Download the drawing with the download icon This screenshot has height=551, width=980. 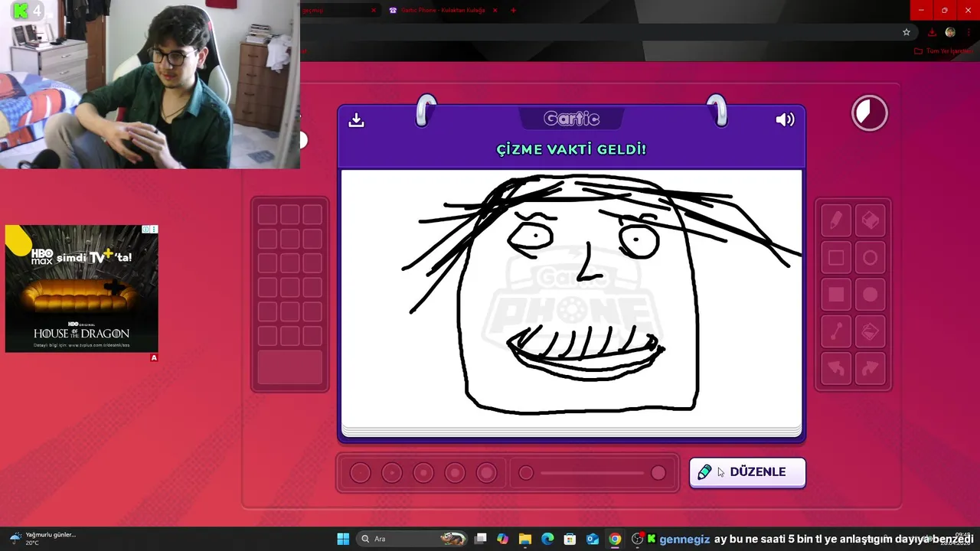tap(356, 120)
